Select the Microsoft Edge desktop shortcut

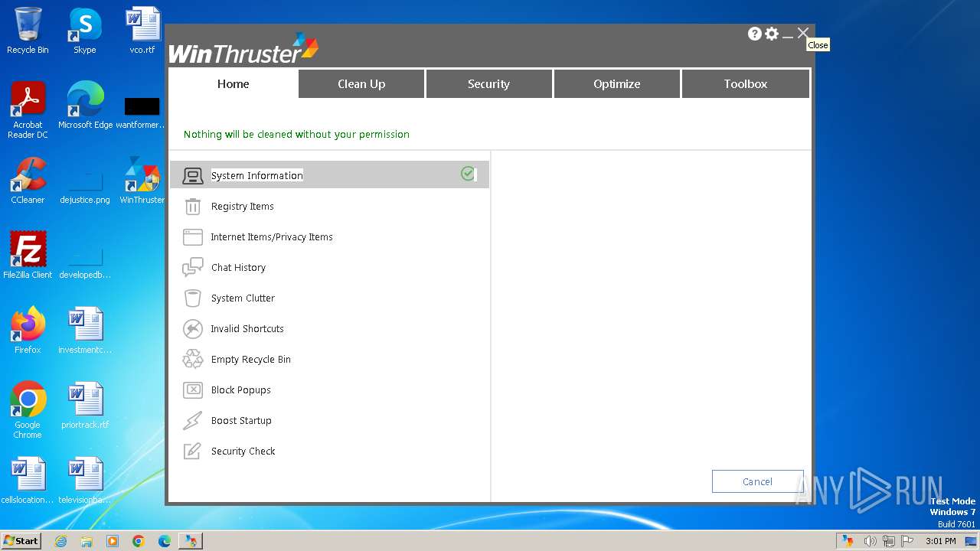point(85,106)
